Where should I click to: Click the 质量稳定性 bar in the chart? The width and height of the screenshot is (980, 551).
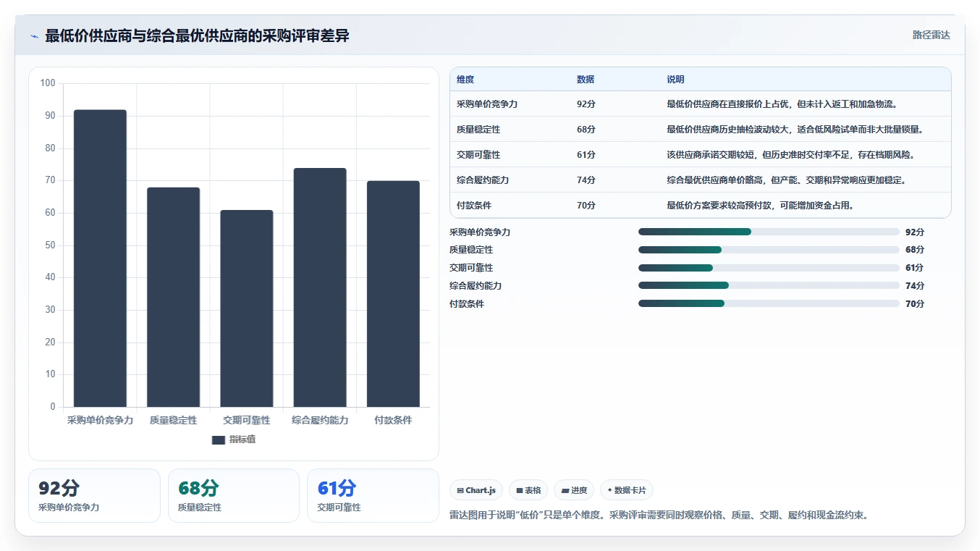pyautogui.click(x=173, y=297)
